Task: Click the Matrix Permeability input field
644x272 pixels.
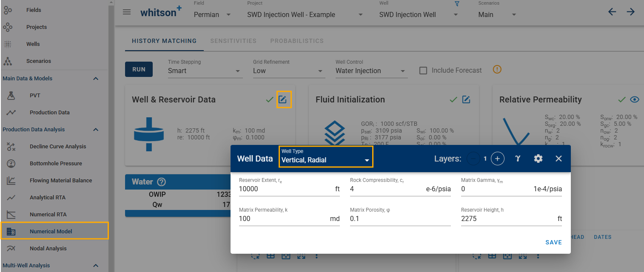Action: (x=283, y=219)
